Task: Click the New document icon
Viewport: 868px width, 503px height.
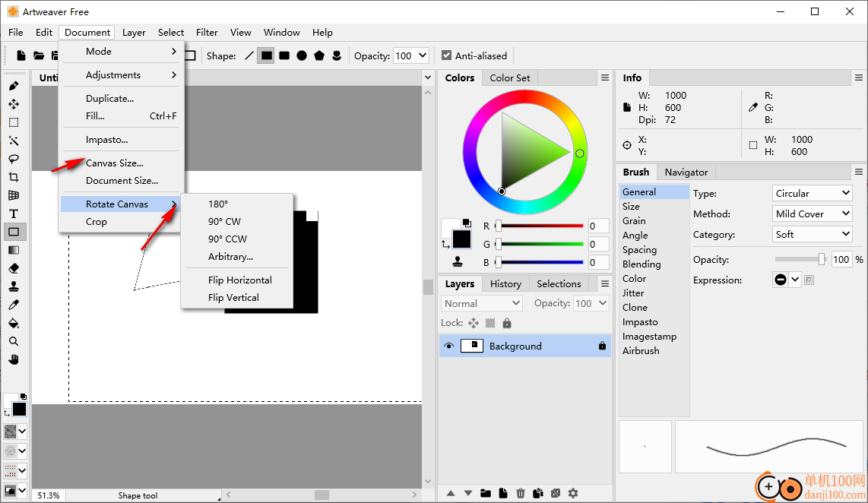Action: click(x=21, y=56)
